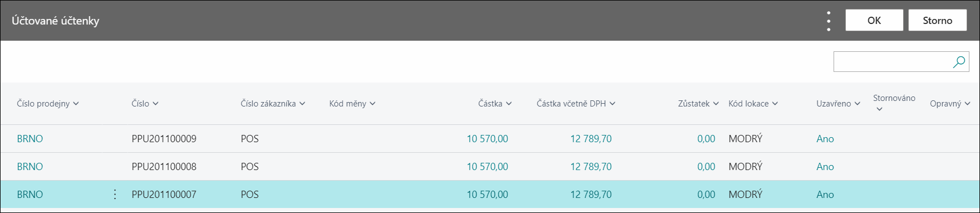The height and width of the screenshot is (213, 980).
Task: Expand the Částka column header menu
Action: [x=509, y=104]
